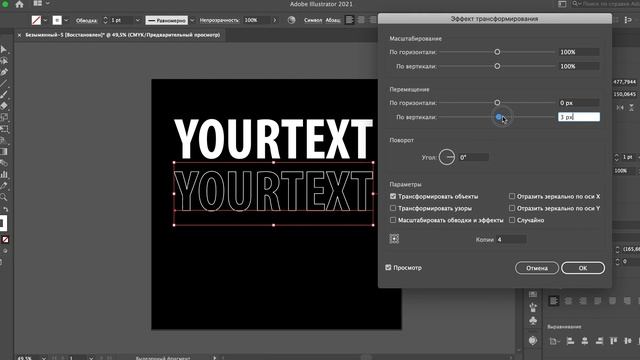Click the Отмена button
640x360 pixels.
(537, 268)
